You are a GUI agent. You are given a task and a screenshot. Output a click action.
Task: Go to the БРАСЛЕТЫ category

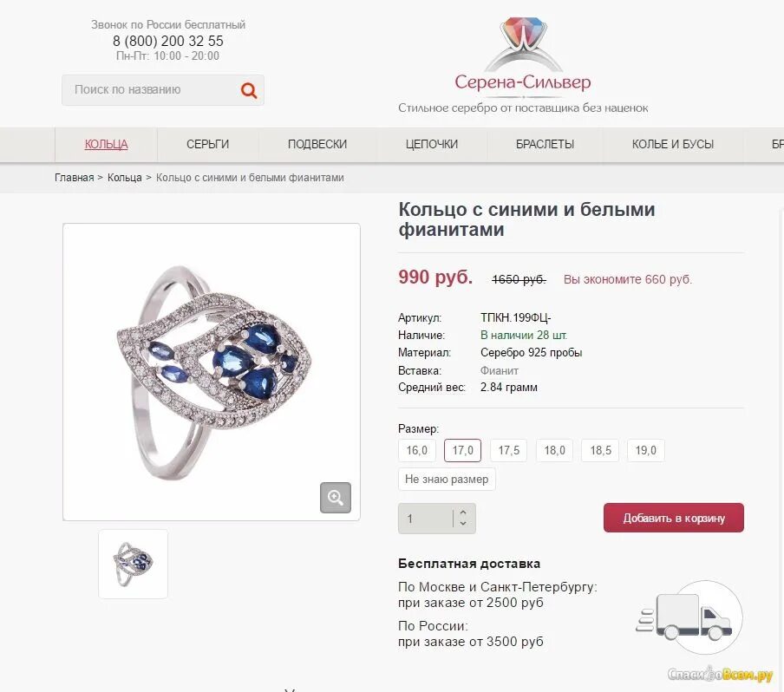pyautogui.click(x=545, y=145)
